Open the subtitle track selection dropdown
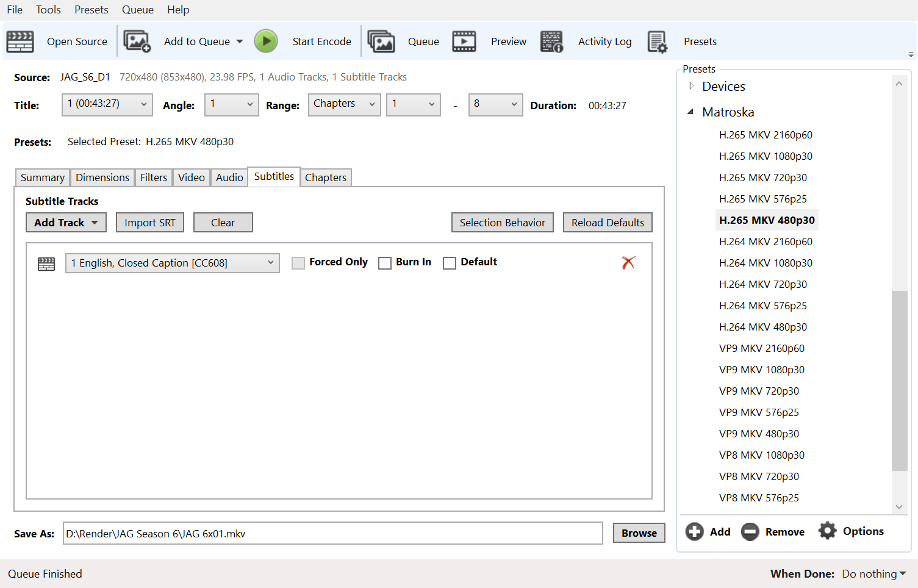Screen dimensions: 918x588 173,263
